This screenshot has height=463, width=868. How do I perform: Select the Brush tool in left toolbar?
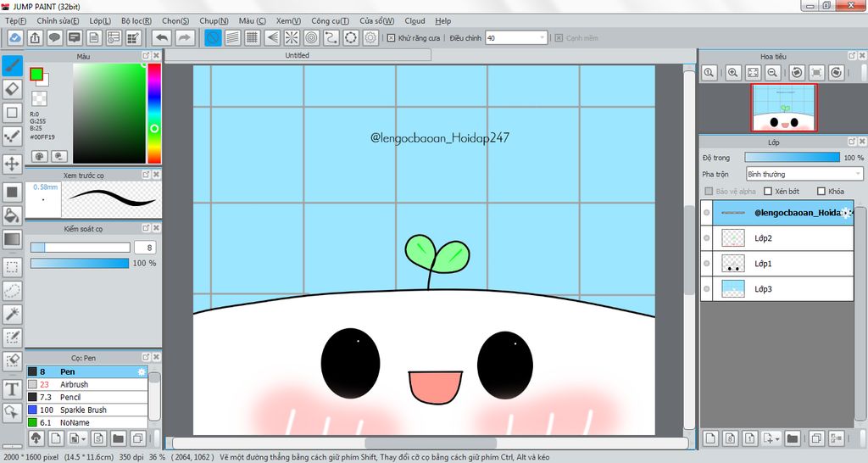coord(12,66)
